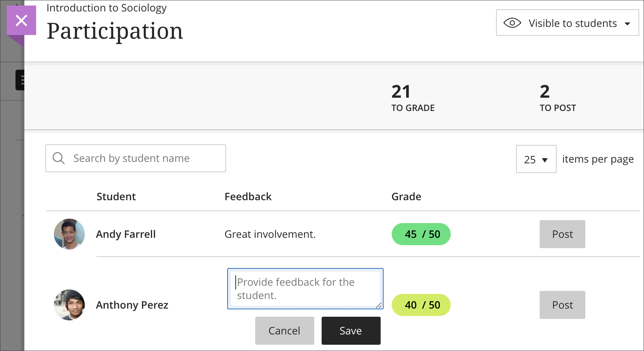Image resolution: width=644 pixels, height=351 pixels.
Task: Save the feedback for Anthony Perez
Action: click(x=351, y=331)
